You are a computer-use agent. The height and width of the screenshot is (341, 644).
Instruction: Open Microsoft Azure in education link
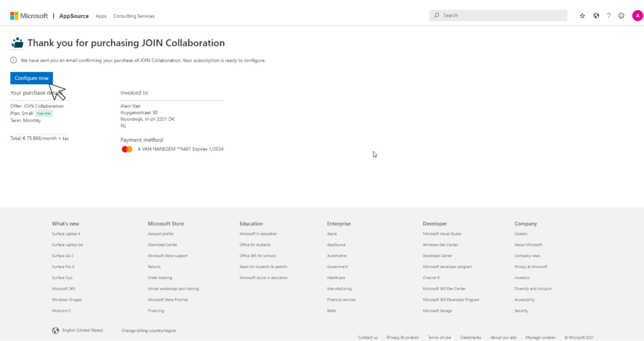tap(264, 278)
